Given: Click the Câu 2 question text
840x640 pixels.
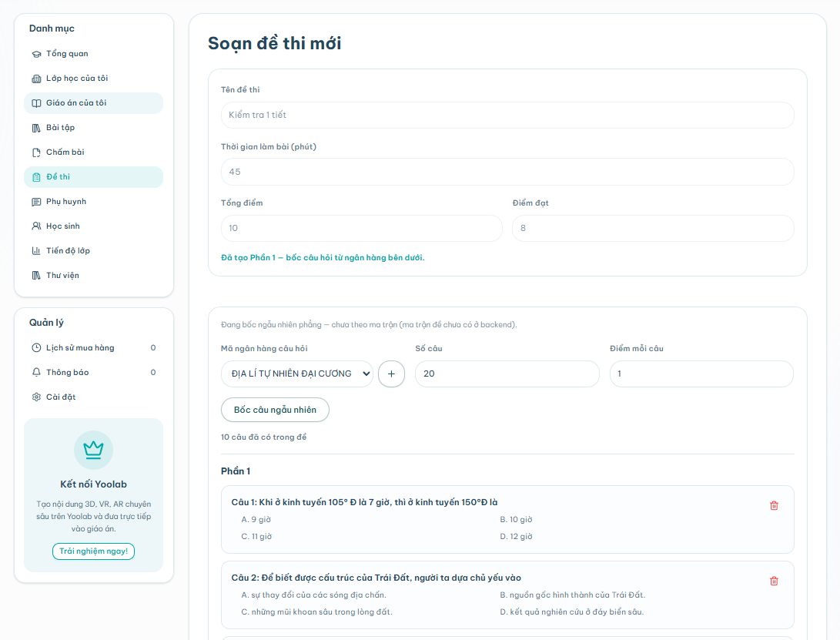Looking at the screenshot, I should pos(376,578).
